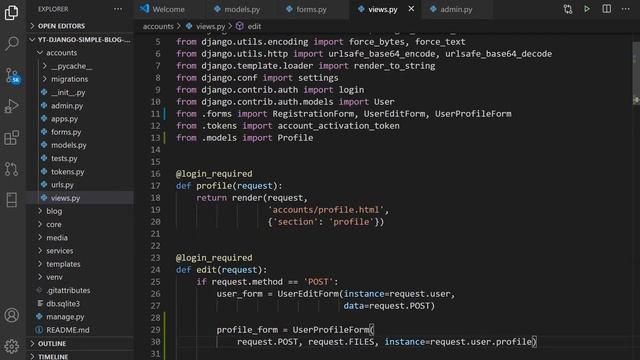Expand the core folder
The image size is (640, 360).
[80, 224]
